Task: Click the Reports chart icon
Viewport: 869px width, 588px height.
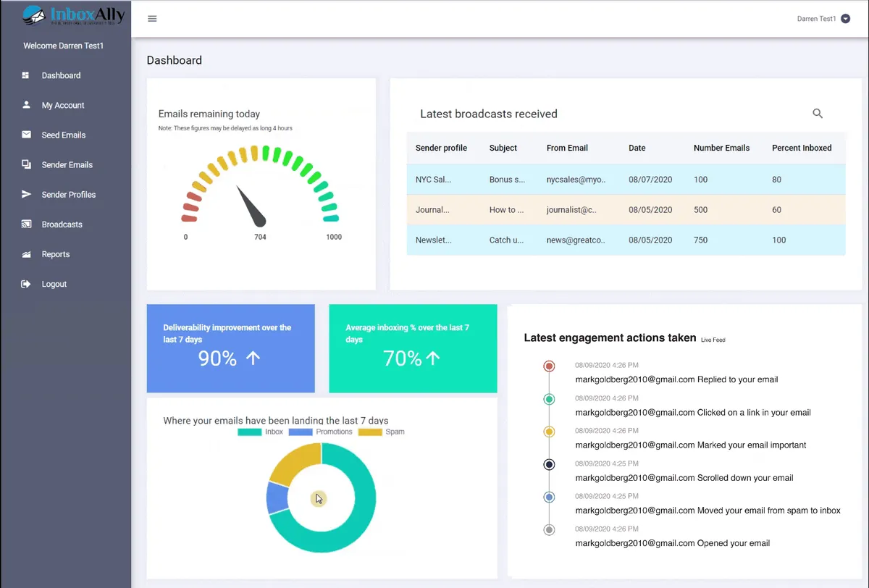Action: [26, 254]
